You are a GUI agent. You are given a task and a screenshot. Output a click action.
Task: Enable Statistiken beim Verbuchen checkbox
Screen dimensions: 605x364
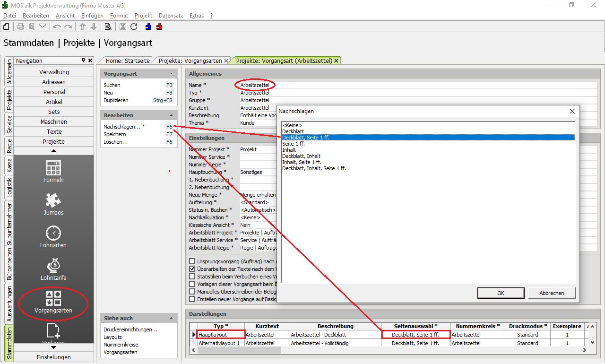pyautogui.click(x=192, y=277)
